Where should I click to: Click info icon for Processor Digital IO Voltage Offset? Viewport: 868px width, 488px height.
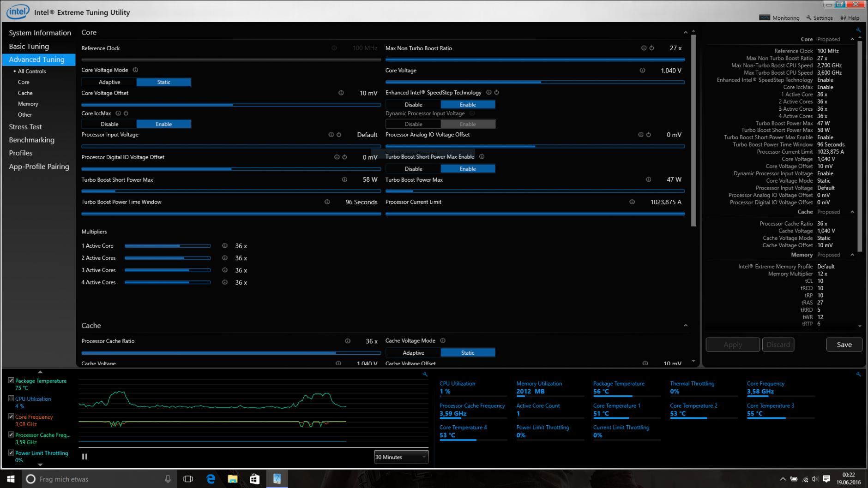coord(337,157)
